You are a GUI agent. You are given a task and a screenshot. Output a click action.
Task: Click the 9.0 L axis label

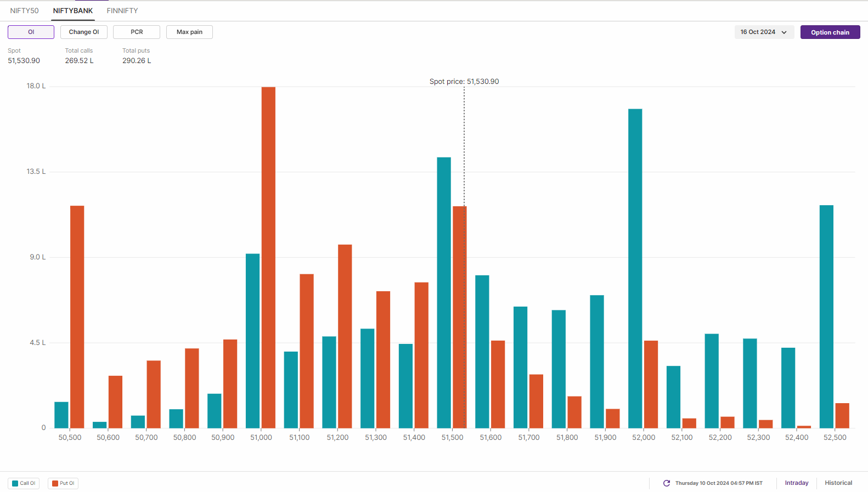click(38, 257)
